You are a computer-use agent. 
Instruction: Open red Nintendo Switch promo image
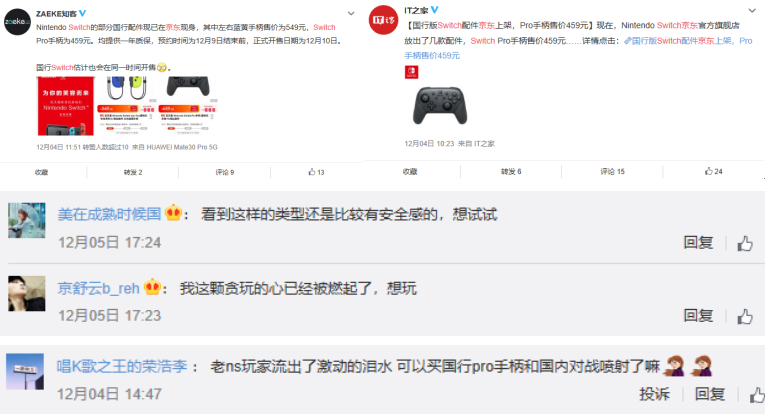pos(66,106)
